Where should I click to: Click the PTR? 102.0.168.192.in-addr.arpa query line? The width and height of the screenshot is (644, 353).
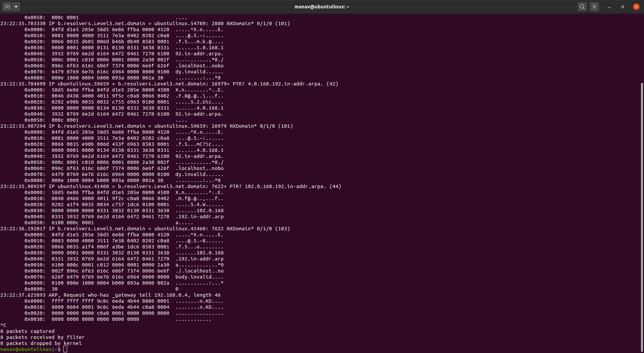click(x=171, y=186)
